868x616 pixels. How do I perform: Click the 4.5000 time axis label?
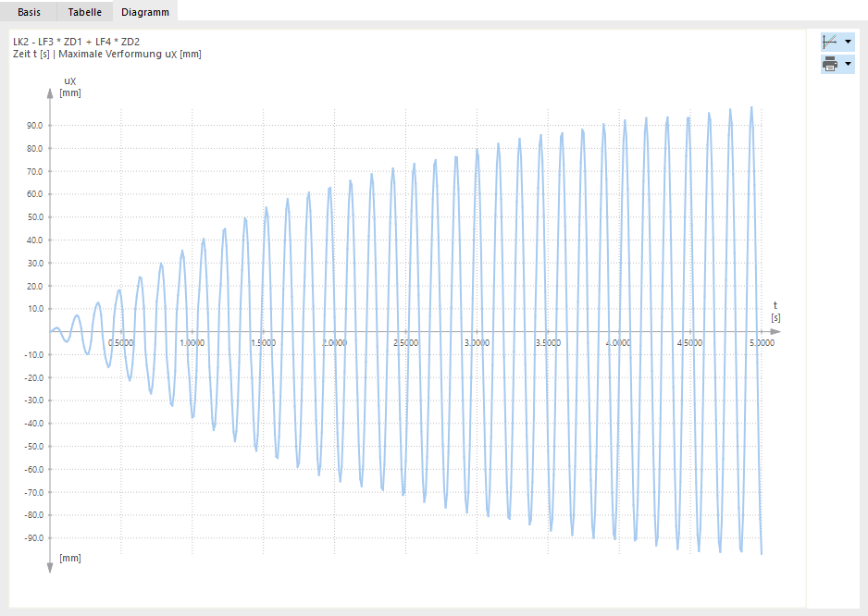(x=689, y=342)
